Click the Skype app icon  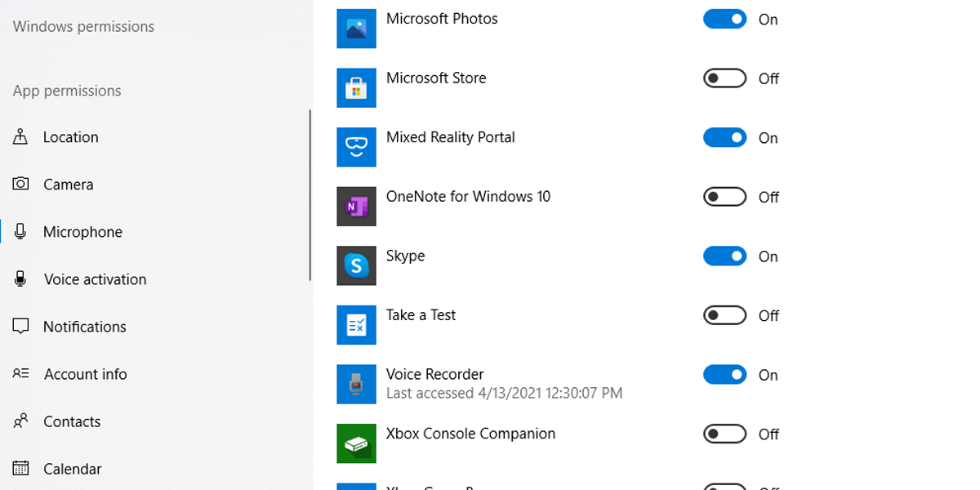[x=356, y=265]
